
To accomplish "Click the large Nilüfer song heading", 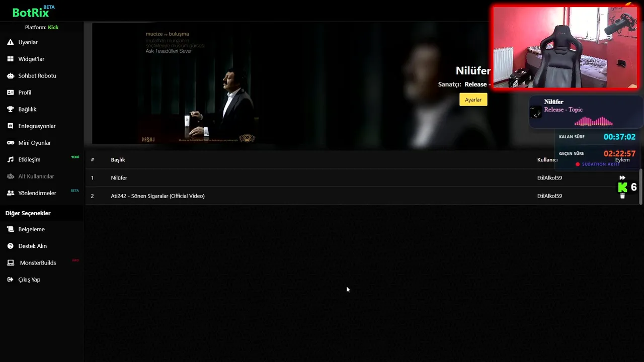I will tap(473, 71).
